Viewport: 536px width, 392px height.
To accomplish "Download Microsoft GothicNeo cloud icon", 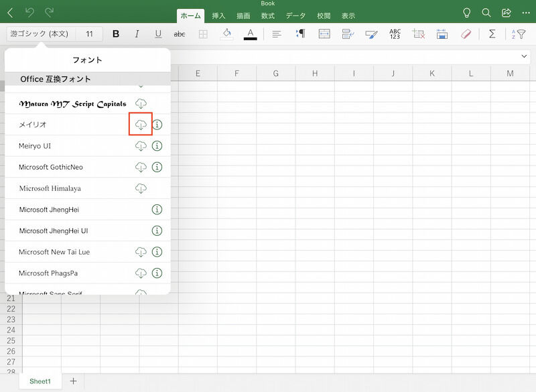I will coord(141,167).
